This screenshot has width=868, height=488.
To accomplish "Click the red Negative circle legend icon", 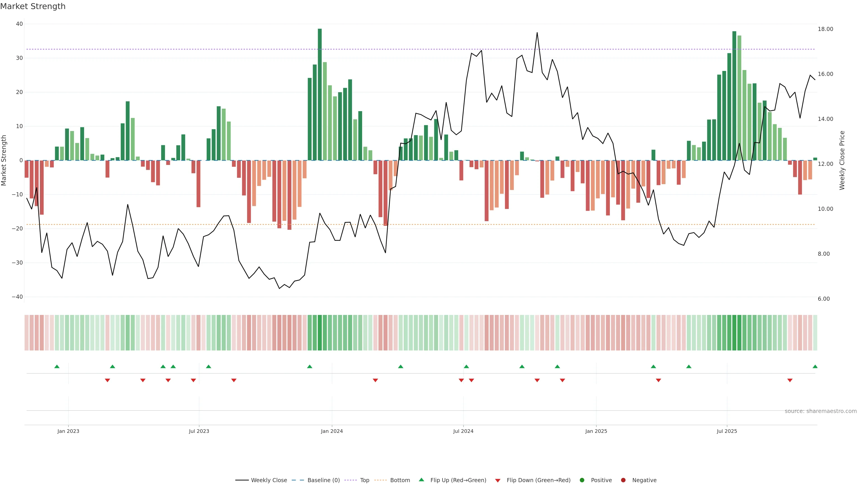I will click(623, 480).
